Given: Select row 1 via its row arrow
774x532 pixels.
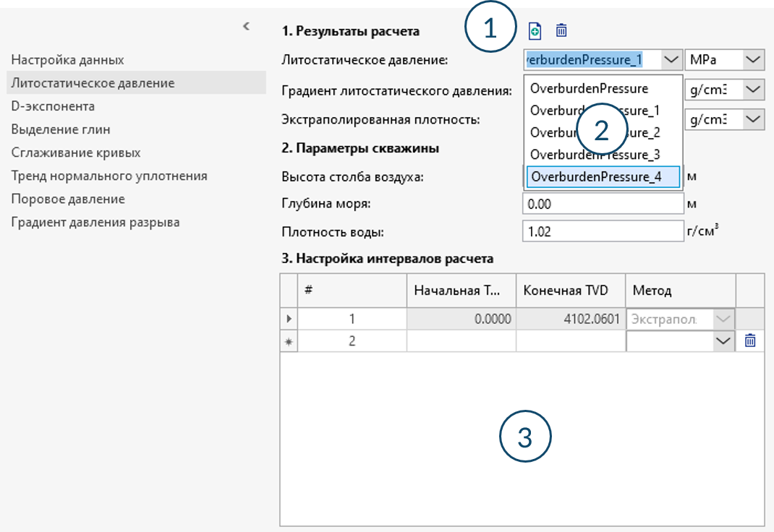Looking at the screenshot, I should coord(289,319).
